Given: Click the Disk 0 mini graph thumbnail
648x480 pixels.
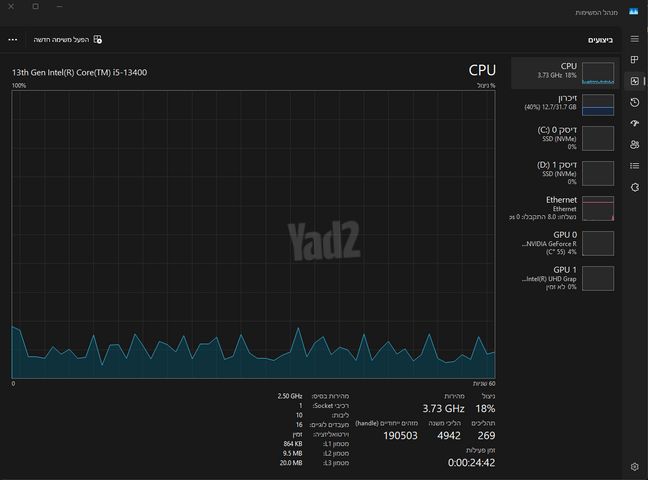Looking at the screenshot, I should [x=598, y=139].
